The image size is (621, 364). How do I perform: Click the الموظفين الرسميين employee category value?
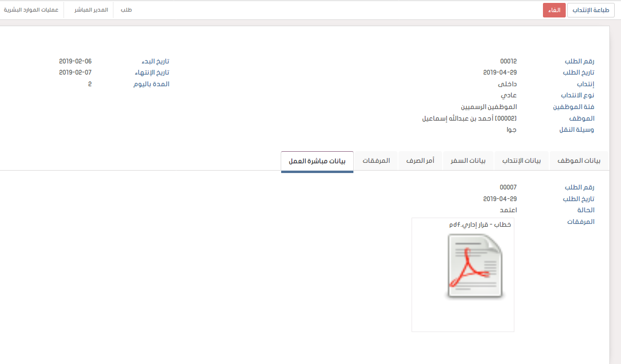point(489,107)
